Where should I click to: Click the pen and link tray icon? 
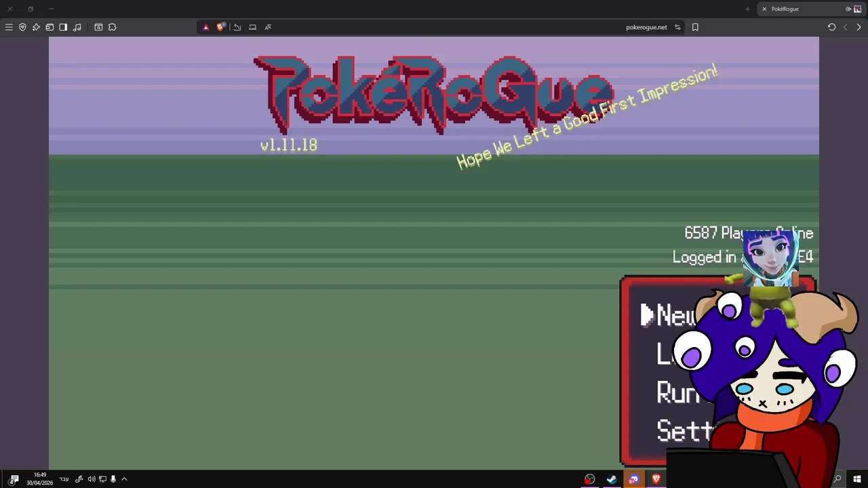[79, 479]
